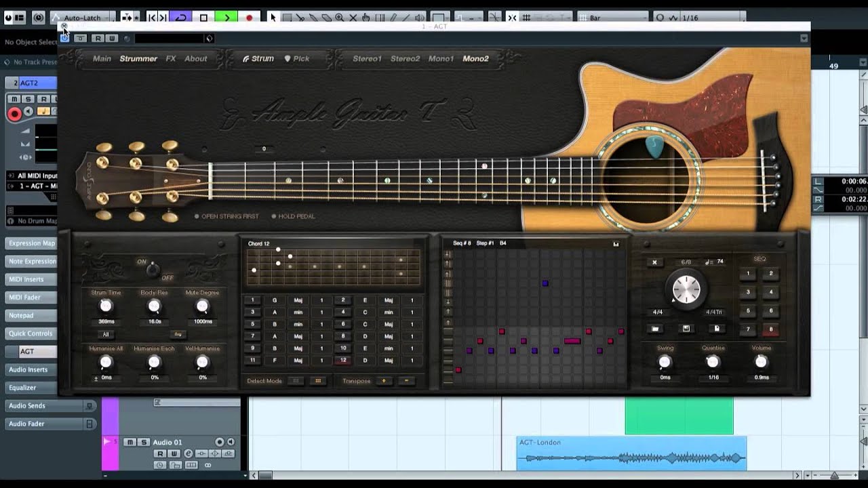Select Strum mode
This screenshot has width=868, height=488.
coord(258,59)
